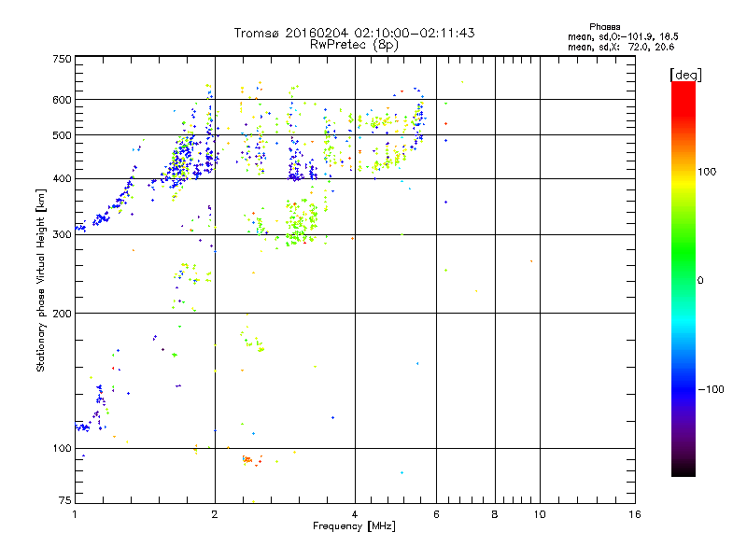Click the x-axis tick label "8"

click(x=495, y=514)
